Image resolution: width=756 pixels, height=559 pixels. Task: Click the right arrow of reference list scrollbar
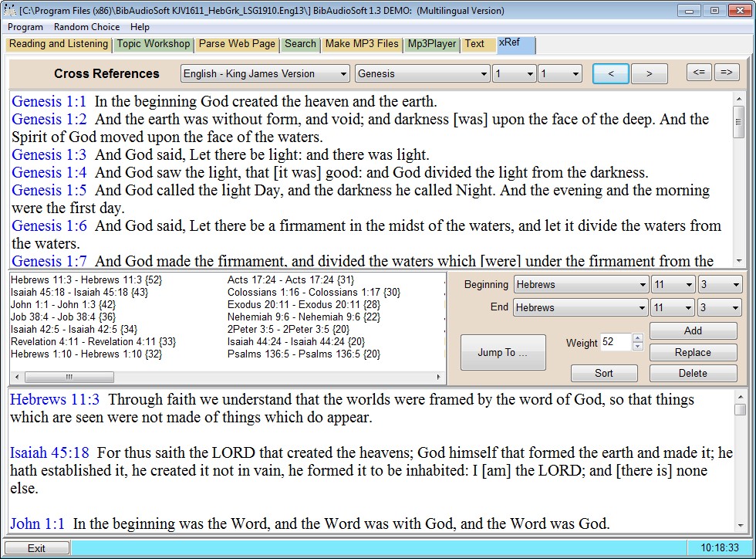pos(438,377)
